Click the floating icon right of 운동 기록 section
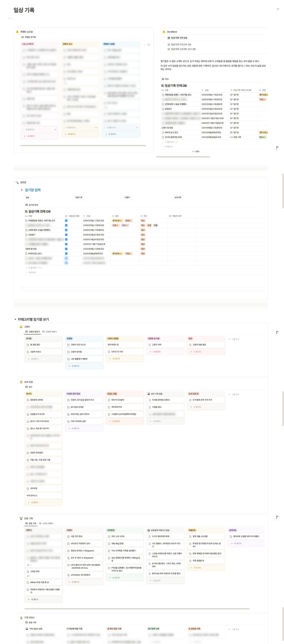 coord(277,517)
